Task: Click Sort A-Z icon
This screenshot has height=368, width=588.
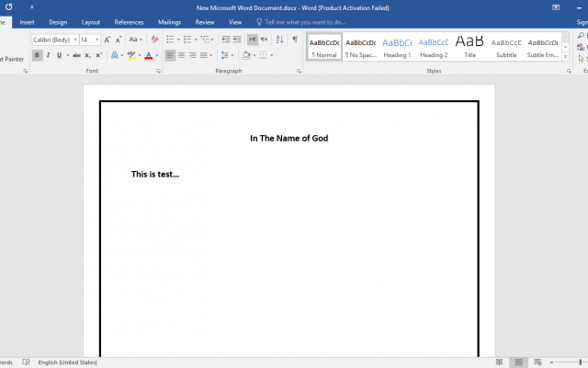Action: 279,39
